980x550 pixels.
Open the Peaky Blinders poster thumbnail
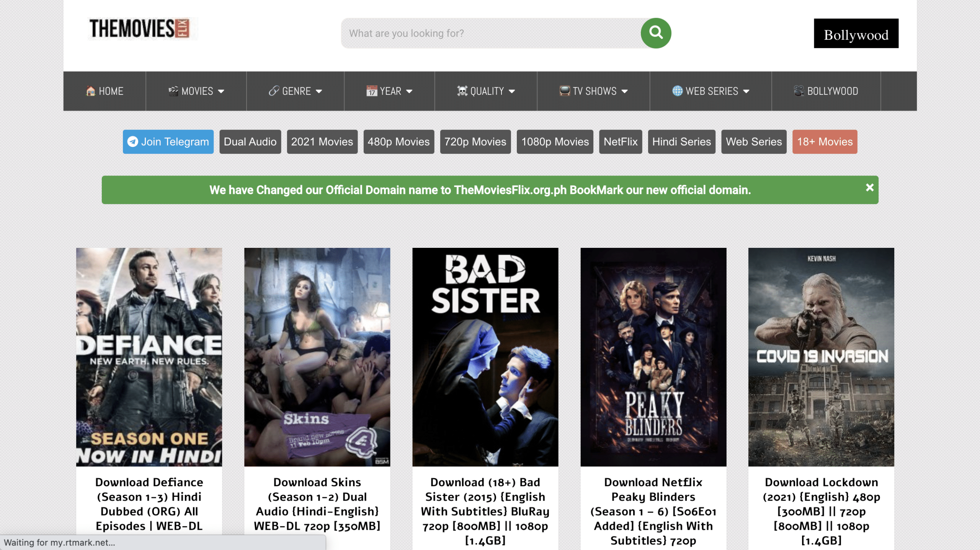[653, 357]
